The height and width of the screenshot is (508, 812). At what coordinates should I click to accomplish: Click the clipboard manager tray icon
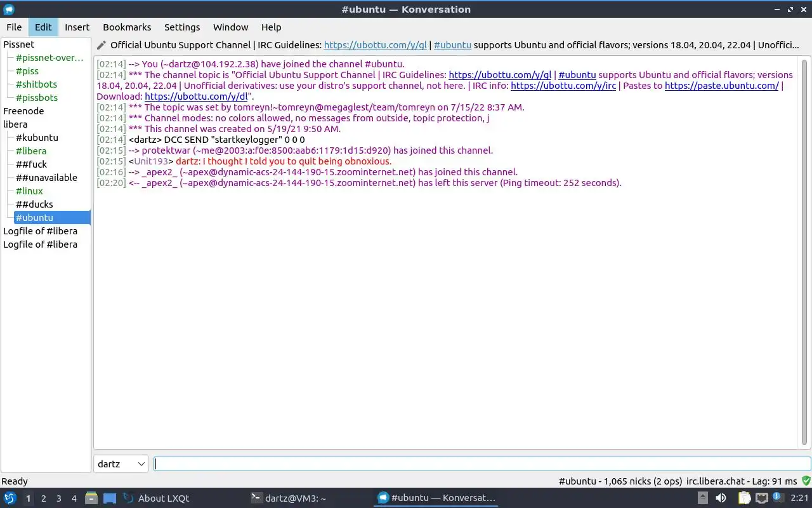tap(743, 498)
